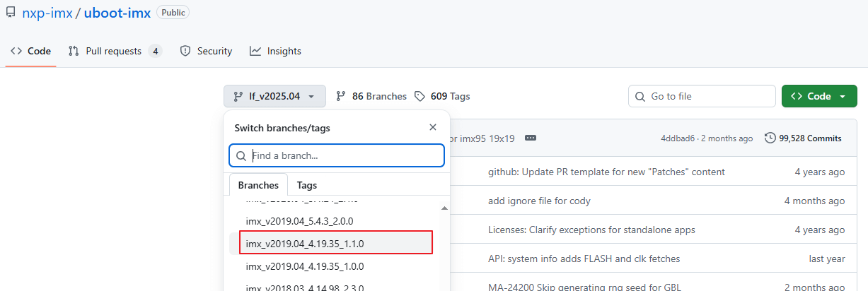Click the Go to file search box

click(702, 96)
